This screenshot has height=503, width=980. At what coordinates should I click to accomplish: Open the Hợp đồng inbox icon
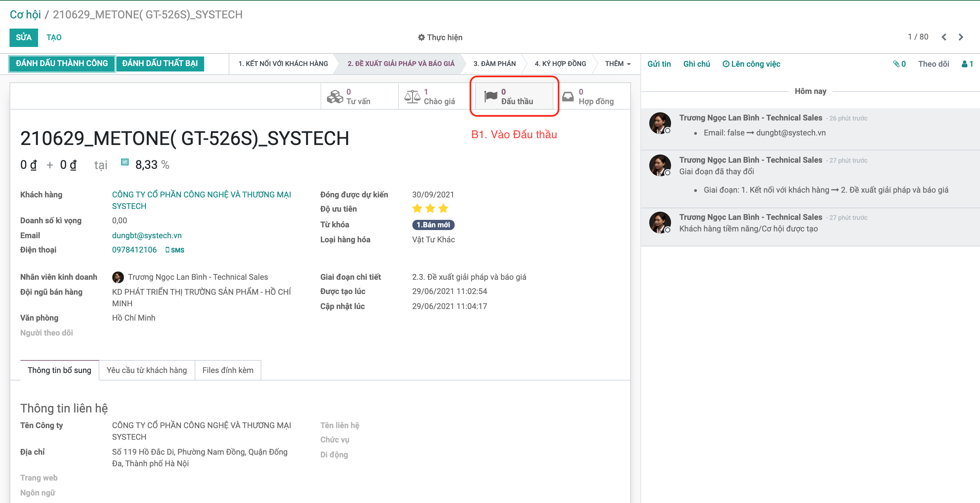(568, 97)
